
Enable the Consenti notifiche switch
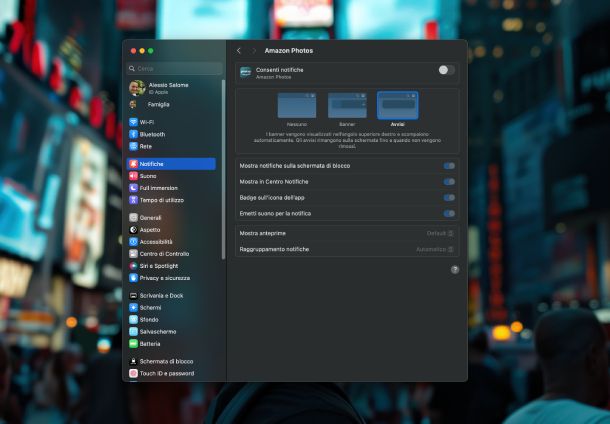[x=446, y=70]
